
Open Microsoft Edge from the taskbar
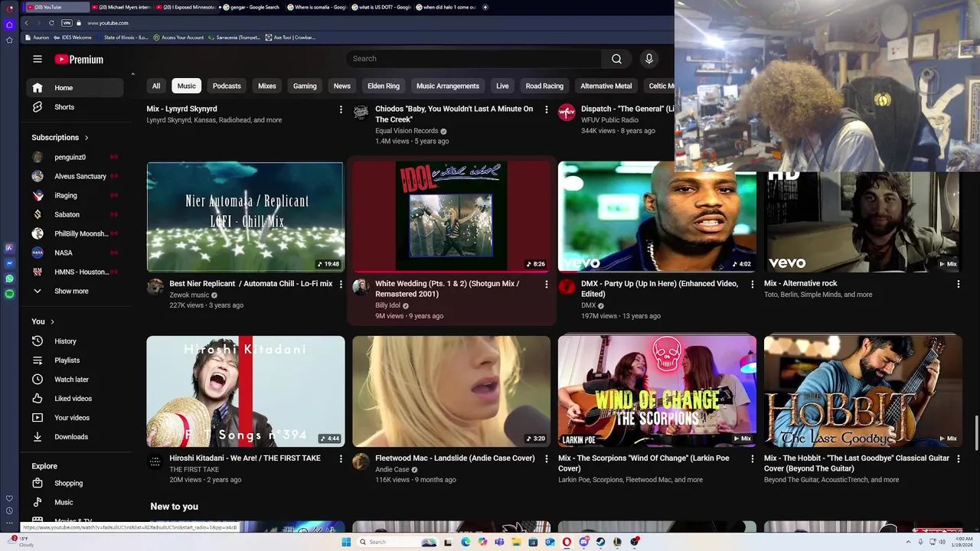point(465,542)
